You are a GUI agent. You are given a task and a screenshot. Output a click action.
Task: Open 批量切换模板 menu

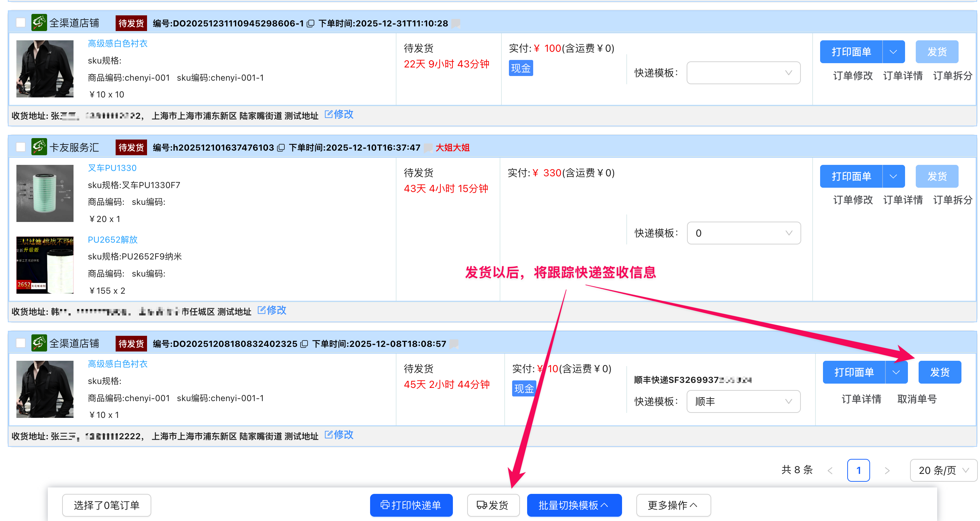coord(574,505)
